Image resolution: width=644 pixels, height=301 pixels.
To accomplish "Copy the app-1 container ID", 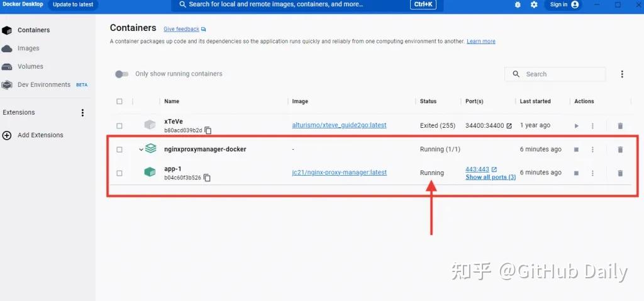I will pos(207,178).
